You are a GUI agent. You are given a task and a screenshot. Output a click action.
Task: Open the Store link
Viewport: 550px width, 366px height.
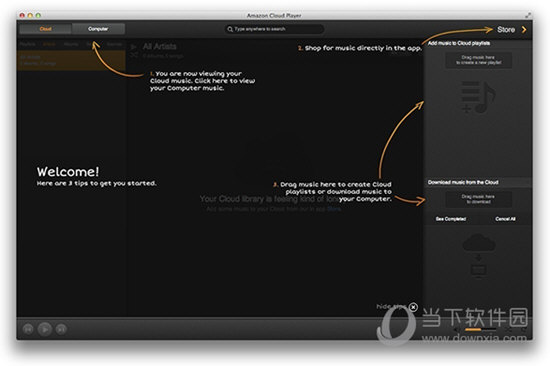coord(506,29)
